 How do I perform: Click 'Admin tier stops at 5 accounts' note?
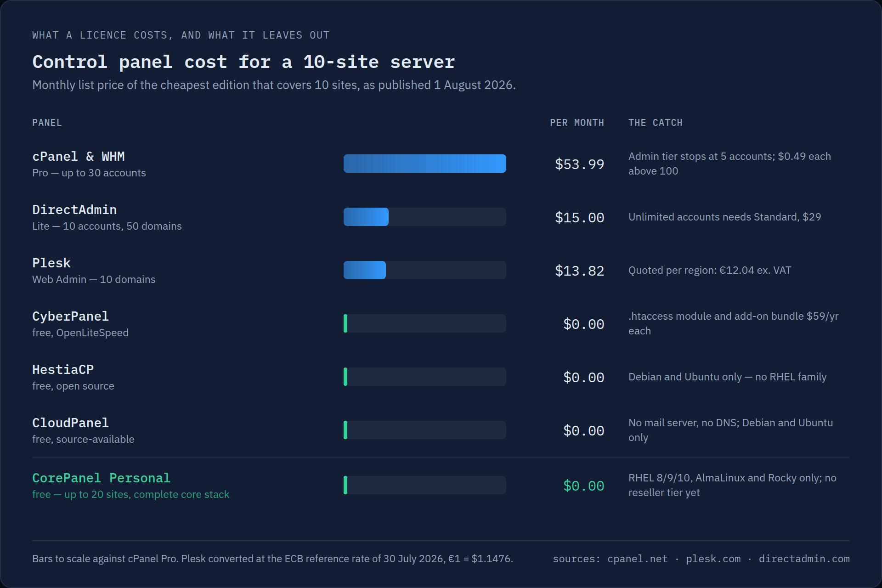click(x=729, y=164)
